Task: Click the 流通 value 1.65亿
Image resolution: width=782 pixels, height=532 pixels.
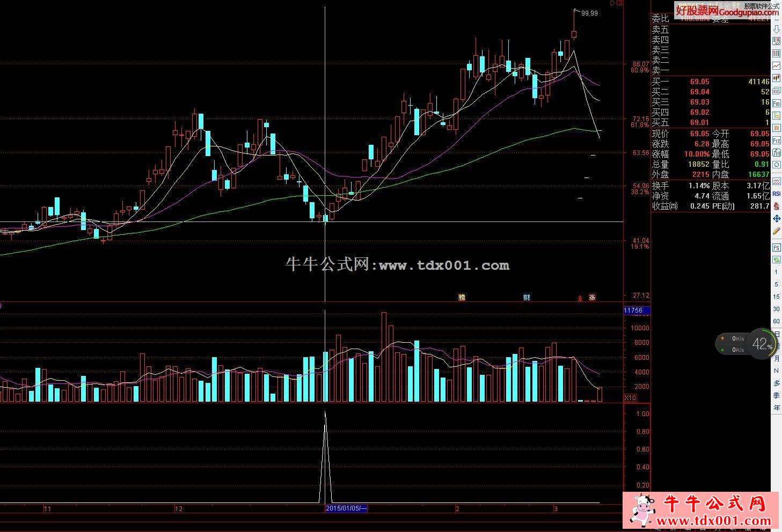Action: click(x=758, y=196)
